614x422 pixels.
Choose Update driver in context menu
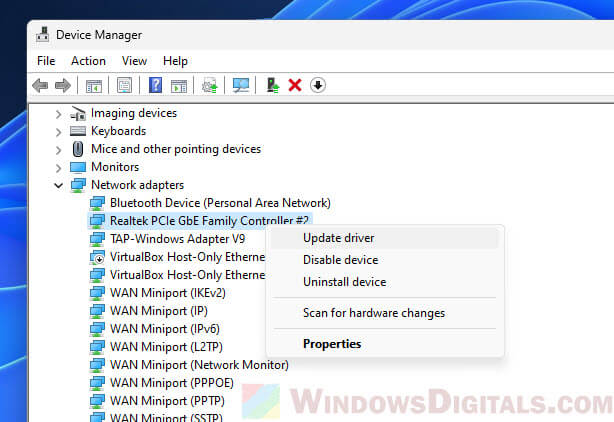pos(384,238)
